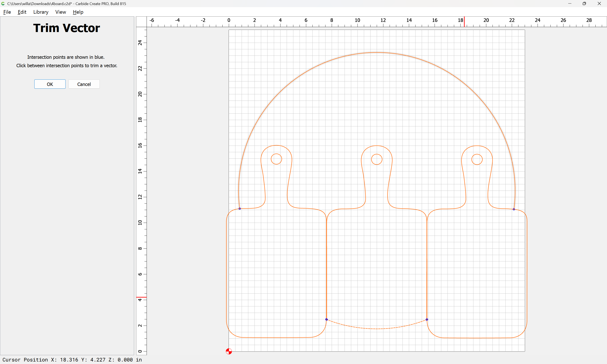Click the Carbide Create app icon in title bar
The height and width of the screenshot is (364, 607).
3,4
